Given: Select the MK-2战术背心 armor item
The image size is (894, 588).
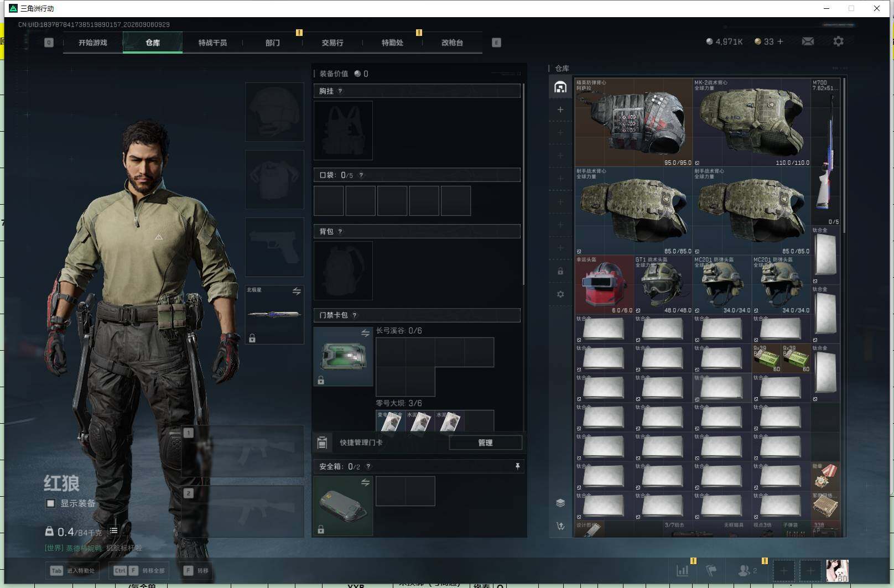Looking at the screenshot, I should [x=752, y=122].
